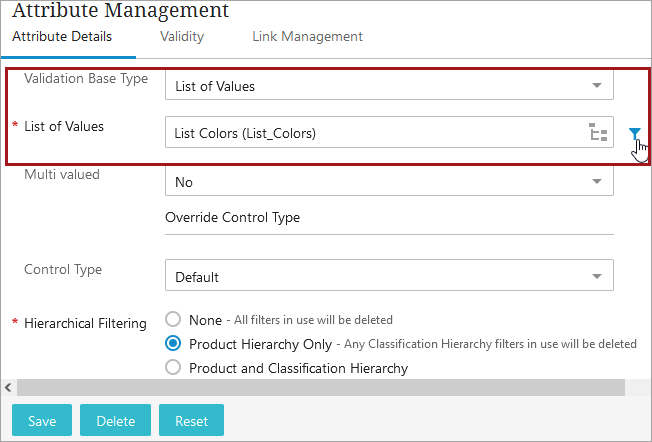The width and height of the screenshot is (652, 442).
Task: Choose Product and Classification Hierarchy radio
Action: tap(173, 367)
